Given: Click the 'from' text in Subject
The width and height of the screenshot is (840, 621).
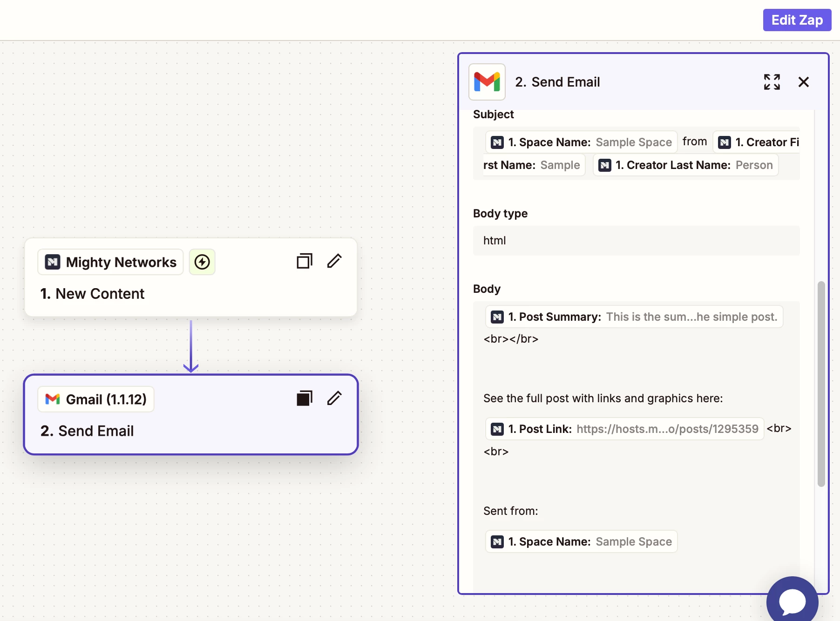Looking at the screenshot, I should click(x=695, y=142).
